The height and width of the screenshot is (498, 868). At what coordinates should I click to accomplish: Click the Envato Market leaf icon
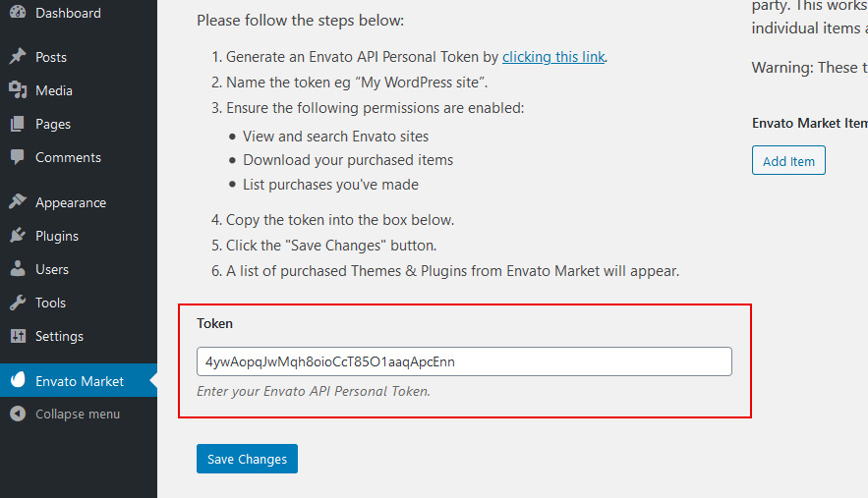tap(18, 380)
